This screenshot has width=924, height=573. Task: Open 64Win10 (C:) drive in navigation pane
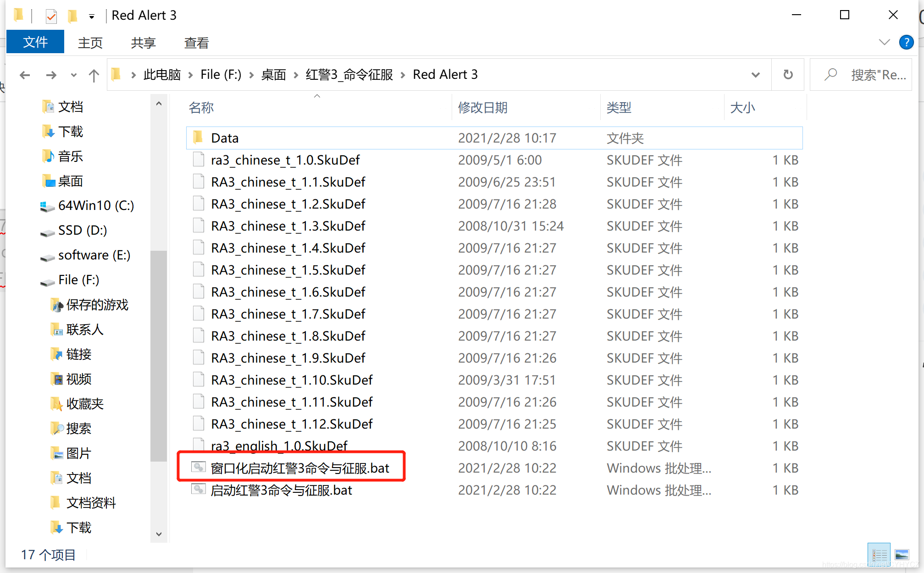tap(96, 205)
